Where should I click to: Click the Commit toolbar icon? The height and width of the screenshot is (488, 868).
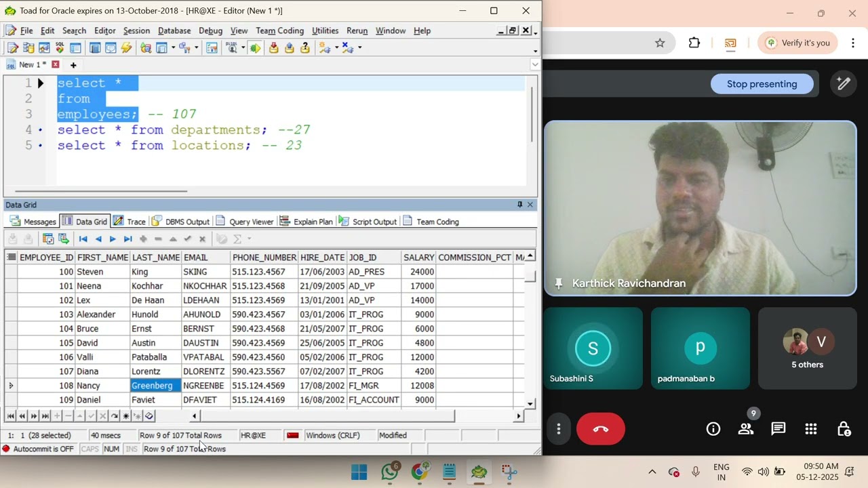click(x=273, y=48)
